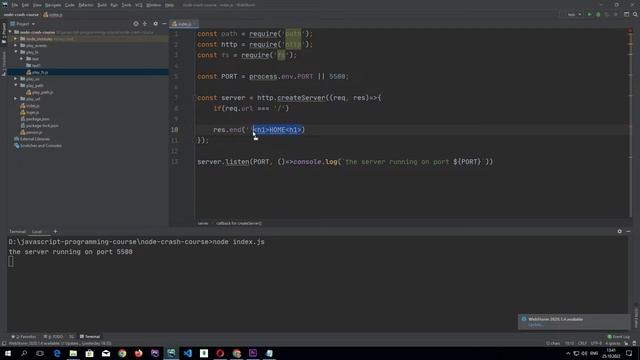Open the Navigate menu
Screen dimensions: 640x360
pyautogui.click(x=53, y=5)
